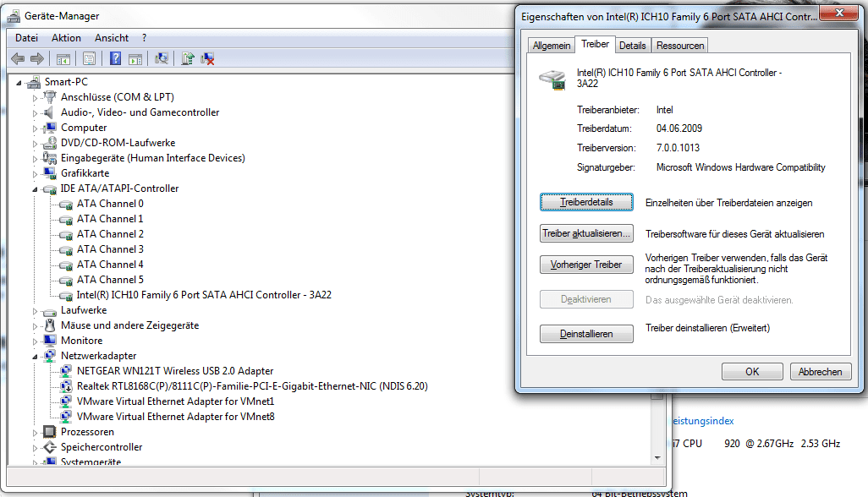Click the Anschlüsse (COM & LPT) port icon

click(50, 96)
